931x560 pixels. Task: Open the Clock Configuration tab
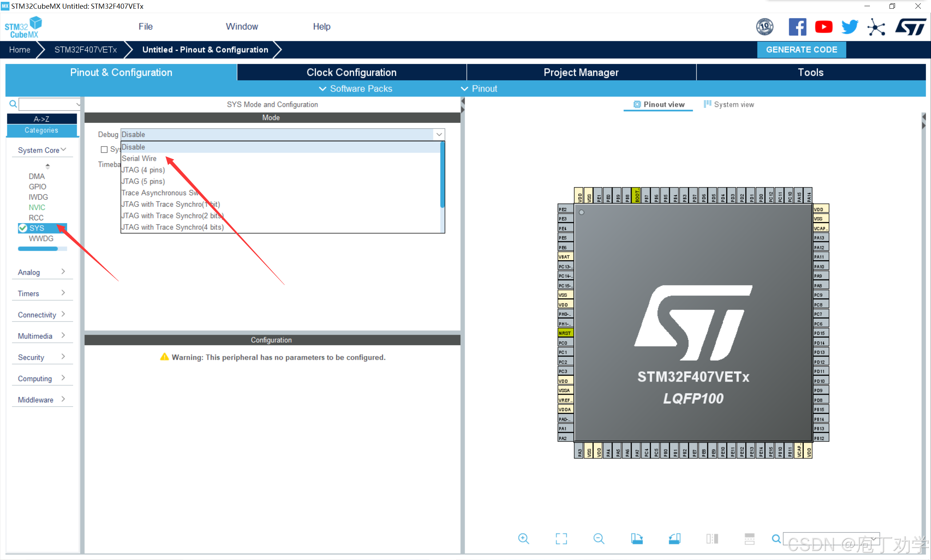click(x=351, y=72)
